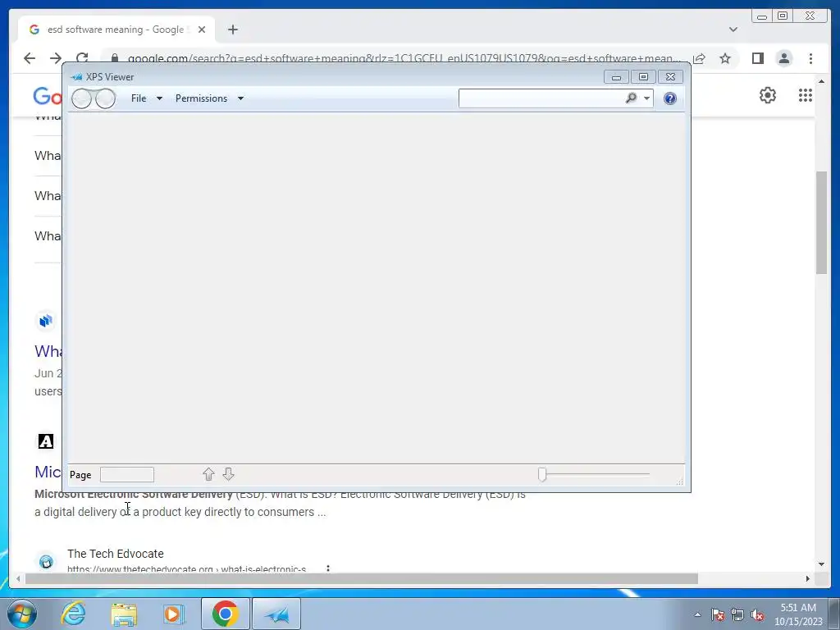Click the muted volume tray icon
Image resolution: width=840 pixels, height=630 pixels.
tap(757, 614)
